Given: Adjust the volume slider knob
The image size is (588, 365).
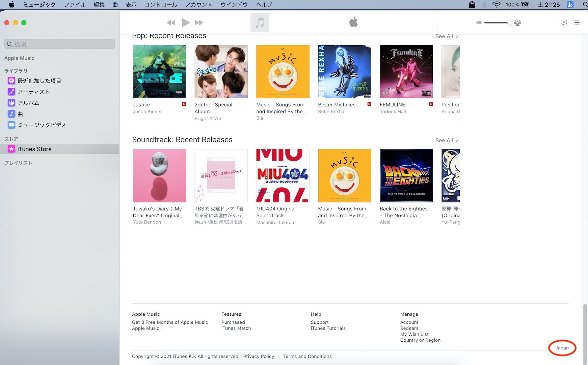Looking at the screenshot, I should click(509, 23).
